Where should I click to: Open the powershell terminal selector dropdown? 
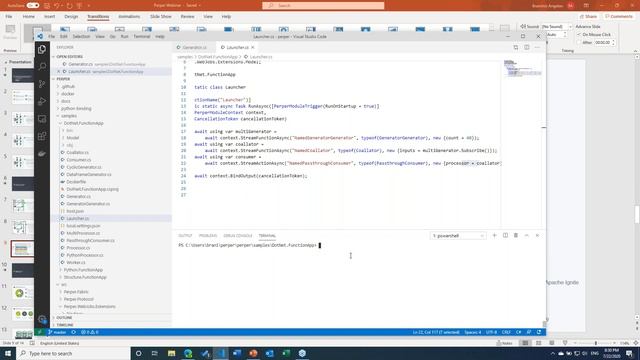pos(458,236)
